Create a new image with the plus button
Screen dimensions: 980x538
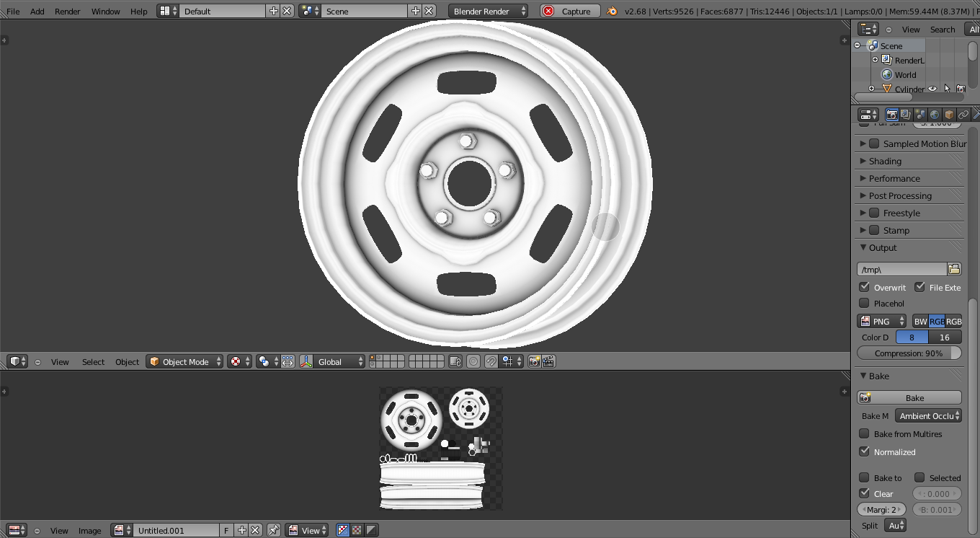(x=241, y=530)
